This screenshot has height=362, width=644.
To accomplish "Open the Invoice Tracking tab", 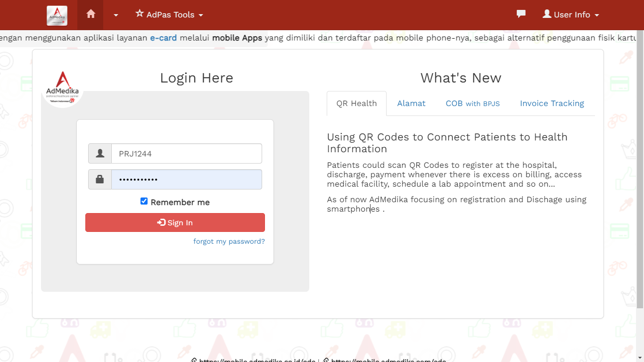I will tap(552, 103).
